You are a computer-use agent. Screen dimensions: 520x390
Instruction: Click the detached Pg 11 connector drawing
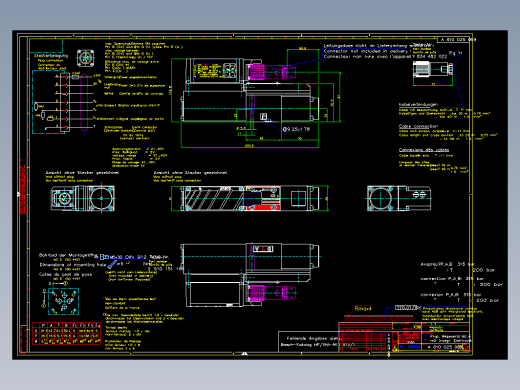433,70
